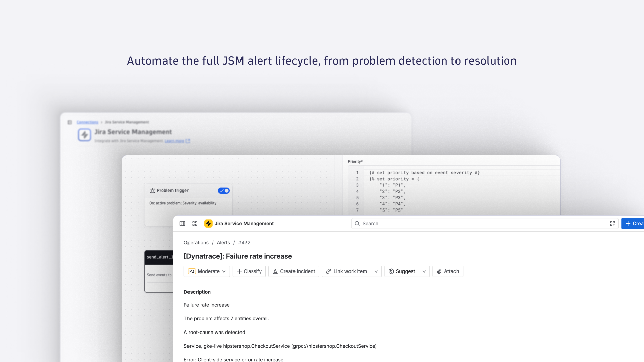The width and height of the screenshot is (644, 362).
Task: Click 'On: active problem; Severity: availability' text
Action: coord(183,203)
